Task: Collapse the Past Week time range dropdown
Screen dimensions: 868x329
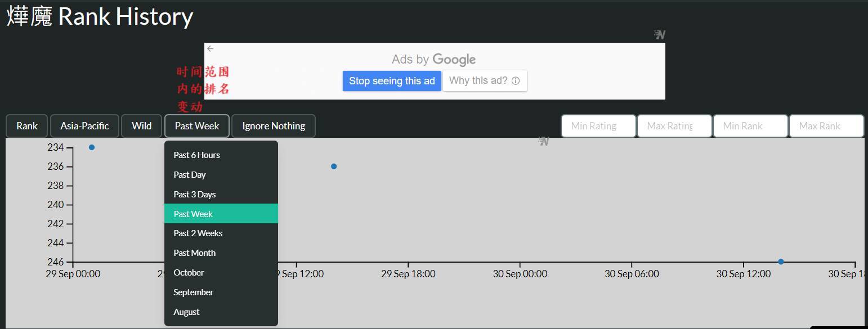Action: [x=197, y=126]
